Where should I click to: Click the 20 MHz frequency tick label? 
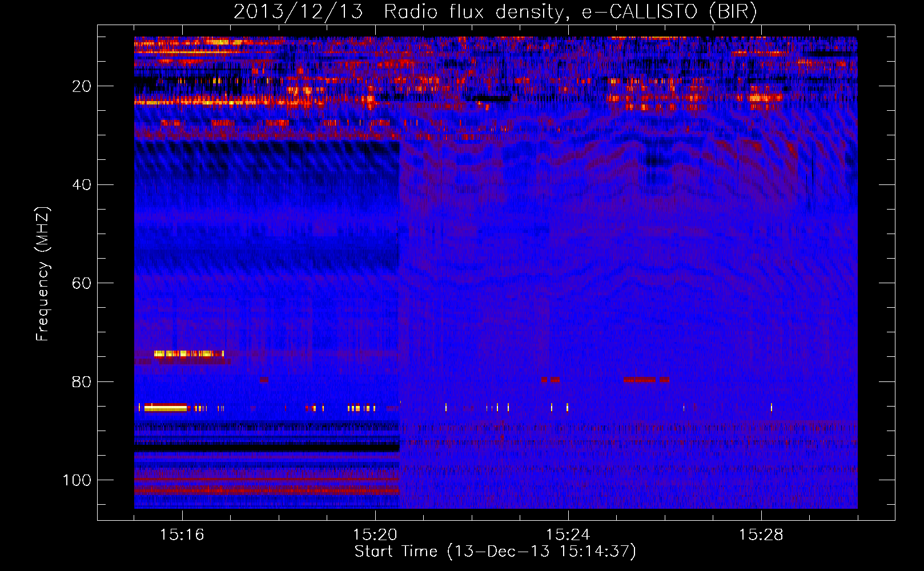click(x=82, y=86)
